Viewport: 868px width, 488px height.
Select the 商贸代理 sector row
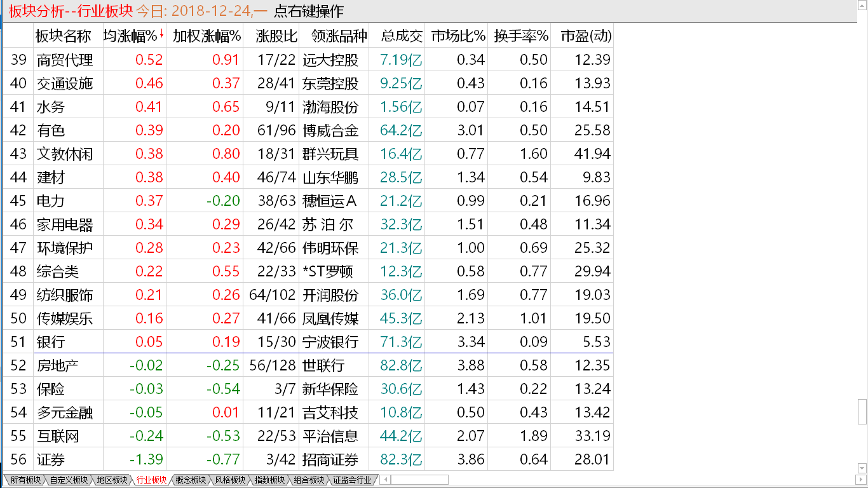pos(307,60)
